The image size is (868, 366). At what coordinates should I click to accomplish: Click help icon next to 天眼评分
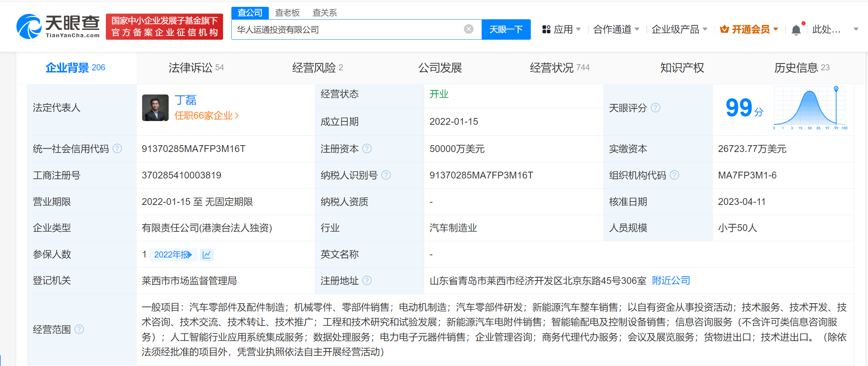click(x=656, y=108)
